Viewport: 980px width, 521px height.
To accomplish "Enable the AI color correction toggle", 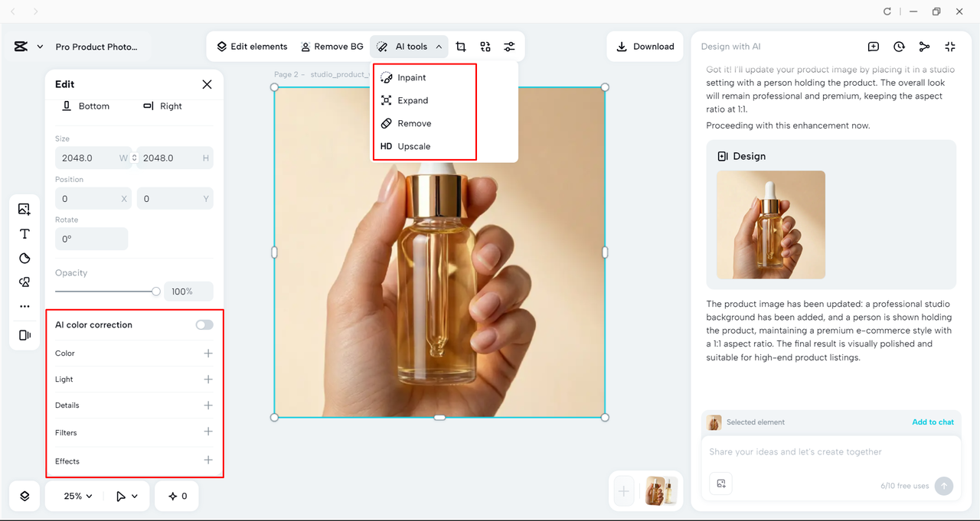I will 204,324.
